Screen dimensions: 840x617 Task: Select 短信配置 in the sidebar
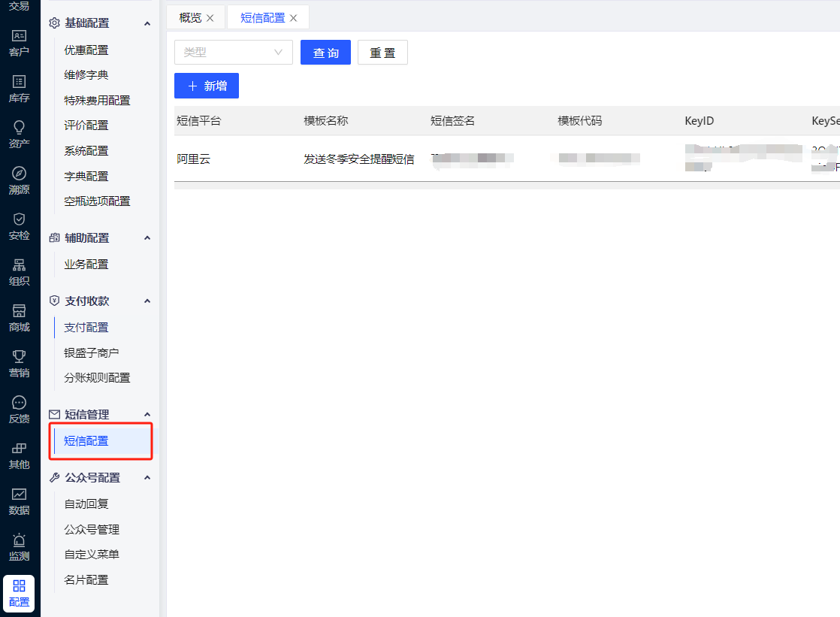[x=101, y=441]
